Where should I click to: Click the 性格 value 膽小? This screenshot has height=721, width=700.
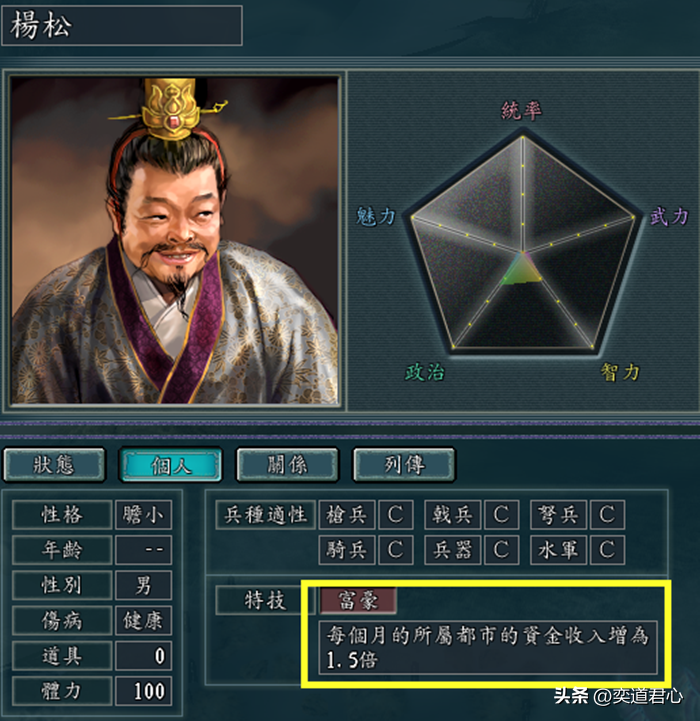point(143,515)
